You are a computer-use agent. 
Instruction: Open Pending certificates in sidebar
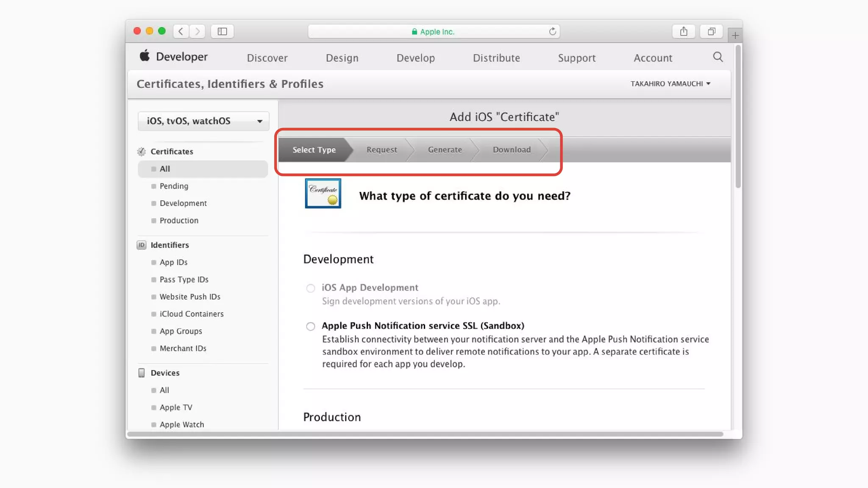pos(174,186)
